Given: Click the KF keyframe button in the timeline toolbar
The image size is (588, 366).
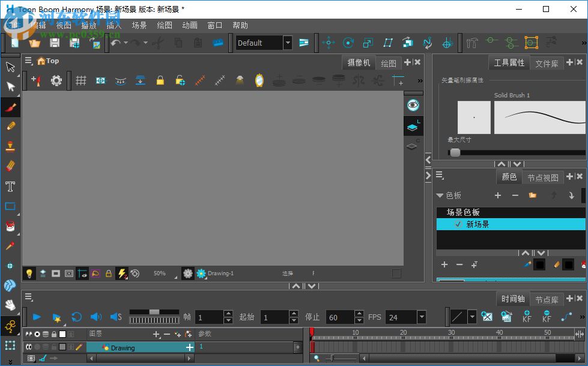Looking at the screenshot, I should point(526,317).
